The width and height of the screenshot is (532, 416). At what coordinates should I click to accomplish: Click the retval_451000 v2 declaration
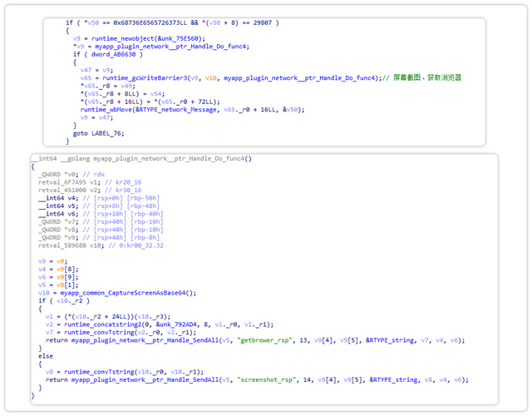coord(90,191)
